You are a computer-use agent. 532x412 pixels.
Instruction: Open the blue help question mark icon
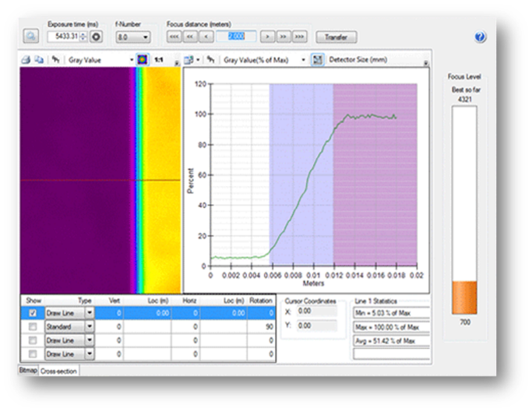coord(480,37)
